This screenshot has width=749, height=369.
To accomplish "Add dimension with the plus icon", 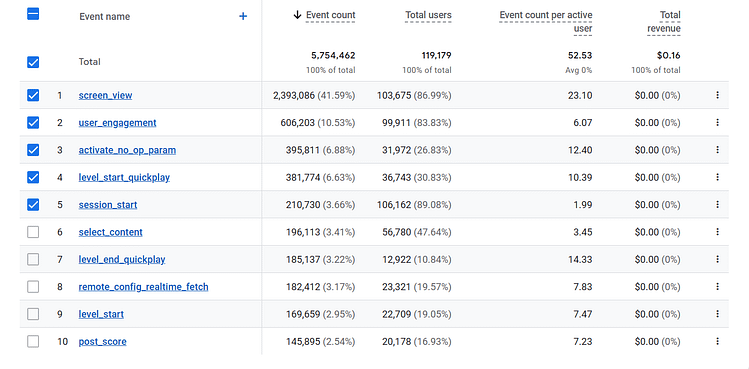I will point(243,16).
